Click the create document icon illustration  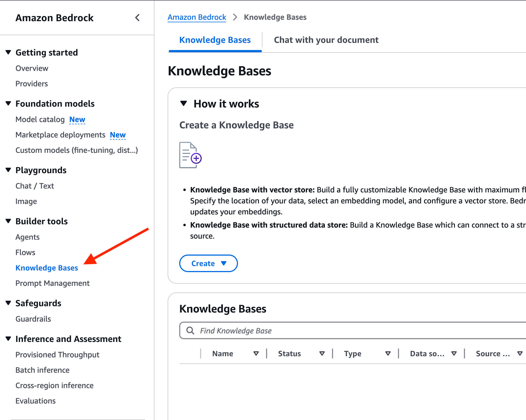pyautogui.click(x=190, y=155)
